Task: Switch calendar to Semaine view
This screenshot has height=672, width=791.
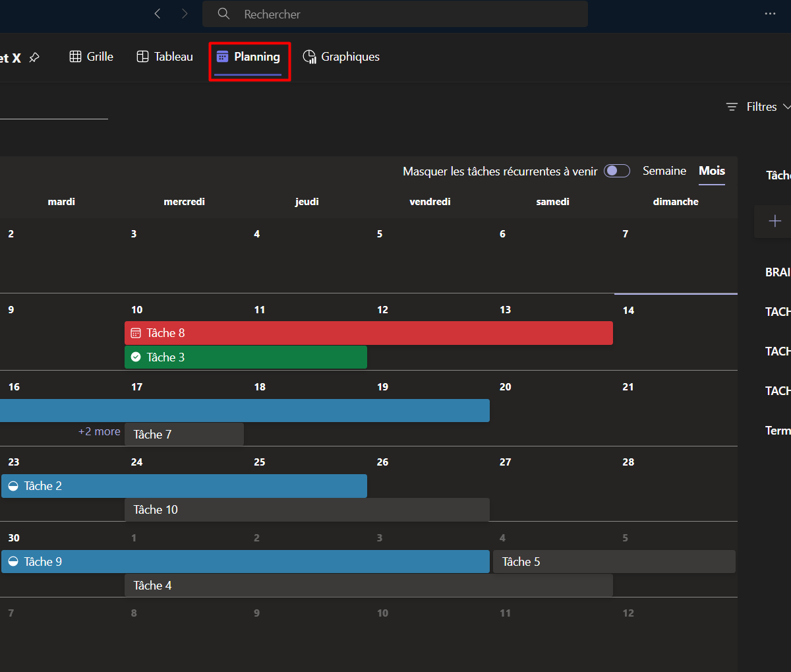Action: tap(664, 171)
